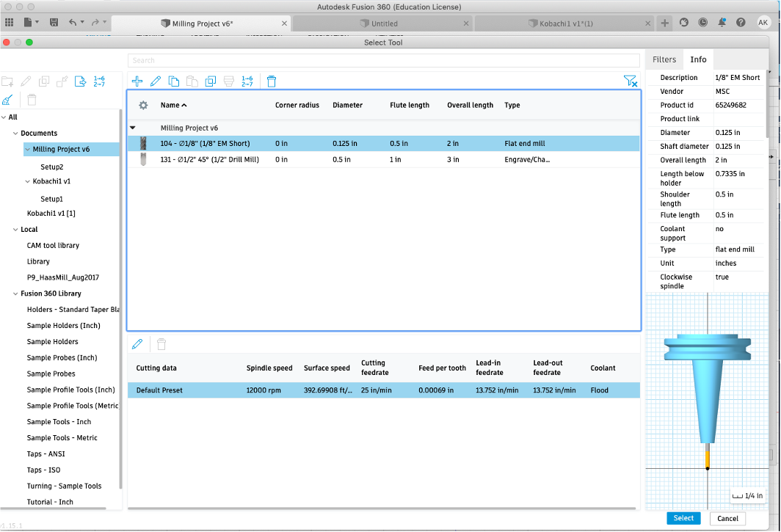Select Taps - ANSI library

click(46, 453)
